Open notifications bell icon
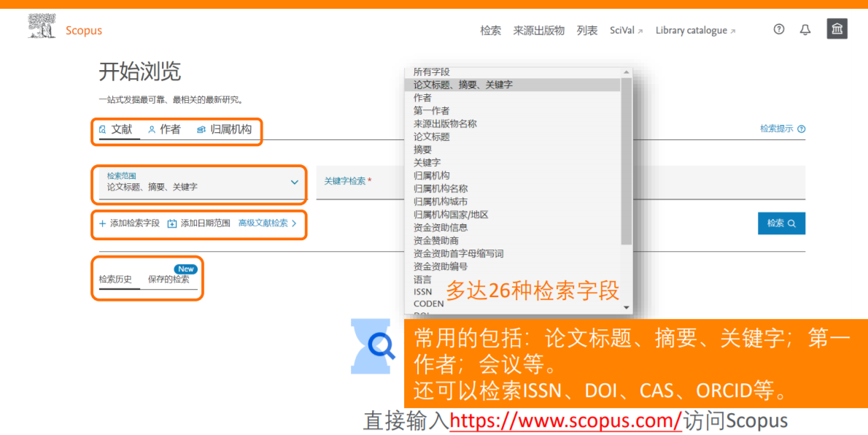Image resolution: width=868 pixels, height=435 pixels. [805, 31]
